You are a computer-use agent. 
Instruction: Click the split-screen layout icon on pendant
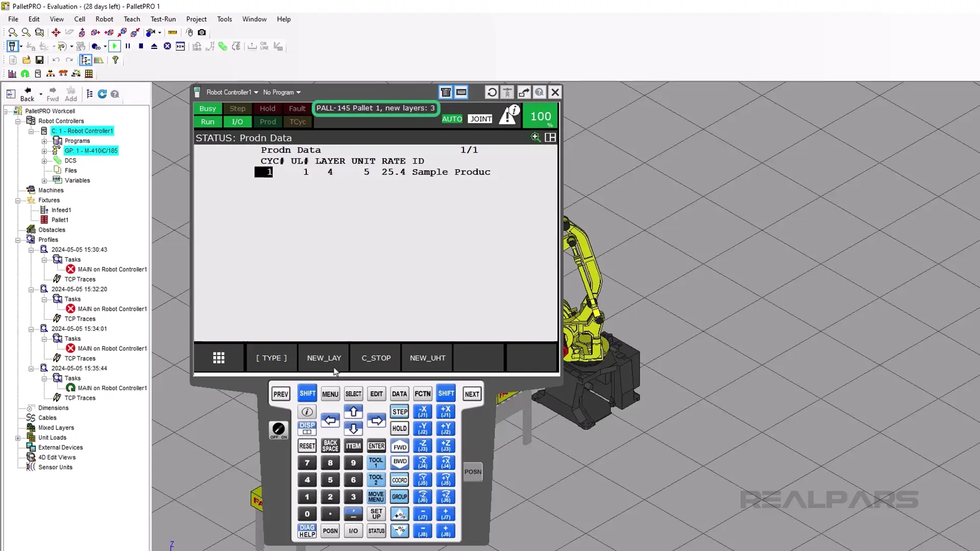550,137
